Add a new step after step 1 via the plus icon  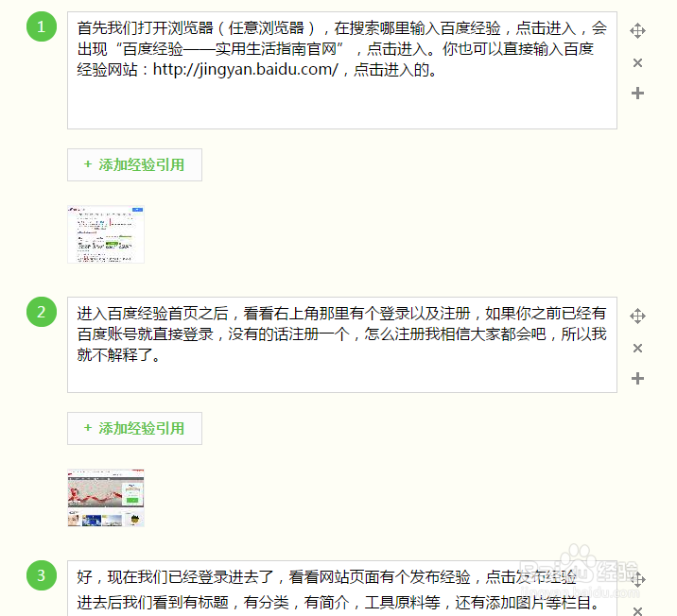coord(637,94)
